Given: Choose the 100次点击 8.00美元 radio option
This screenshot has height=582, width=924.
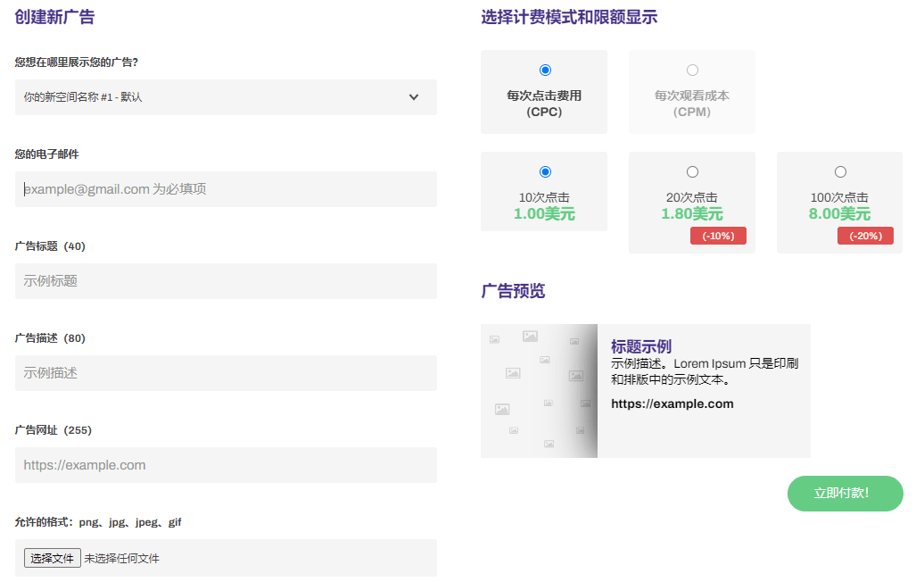Looking at the screenshot, I should coord(840,171).
